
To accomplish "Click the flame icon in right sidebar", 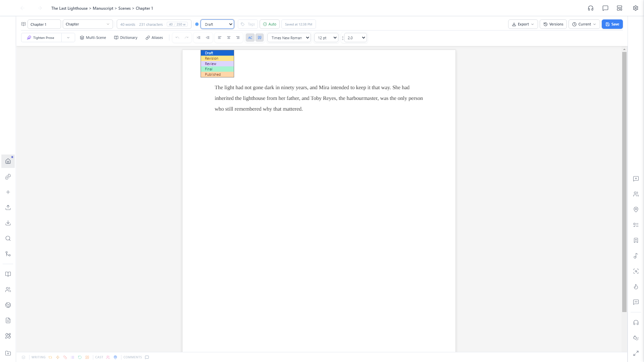I will tap(636, 287).
